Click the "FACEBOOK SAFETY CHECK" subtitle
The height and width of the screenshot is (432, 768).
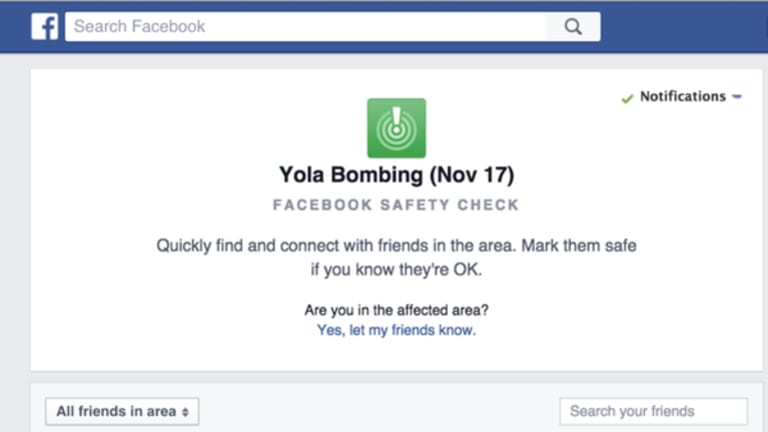(x=396, y=205)
